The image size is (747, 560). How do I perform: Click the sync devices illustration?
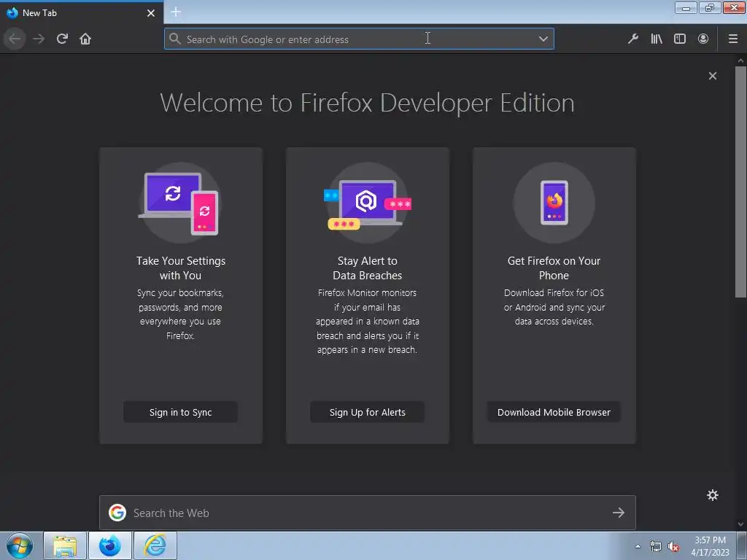pyautogui.click(x=181, y=203)
